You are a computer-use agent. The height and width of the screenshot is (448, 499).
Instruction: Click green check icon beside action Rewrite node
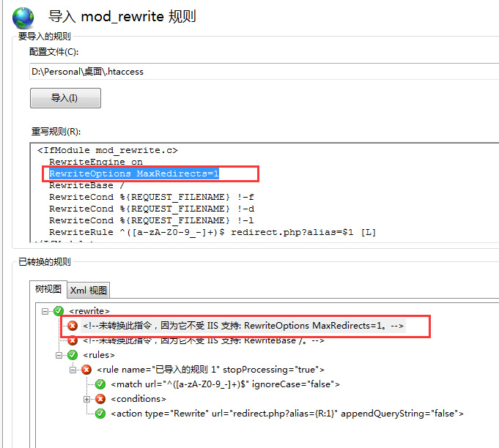pyautogui.click(x=100, y=414)
